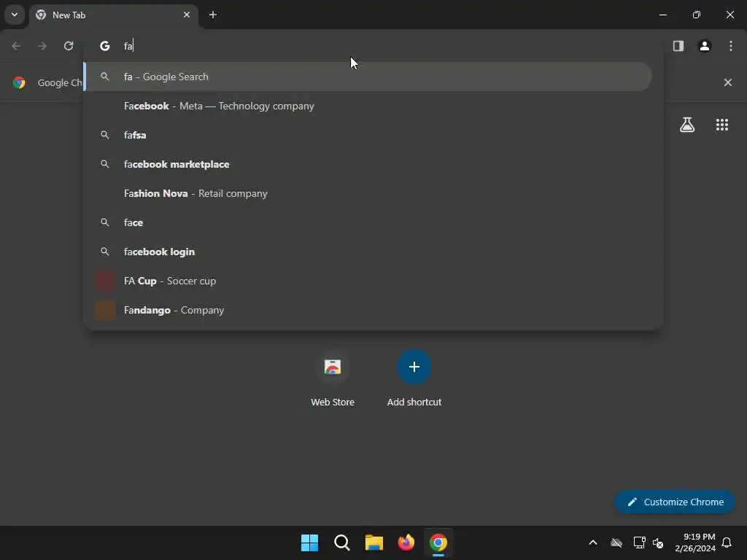747x560 pixels.
Task: Open Windows taskbar Search
Action: click(341, 542)
